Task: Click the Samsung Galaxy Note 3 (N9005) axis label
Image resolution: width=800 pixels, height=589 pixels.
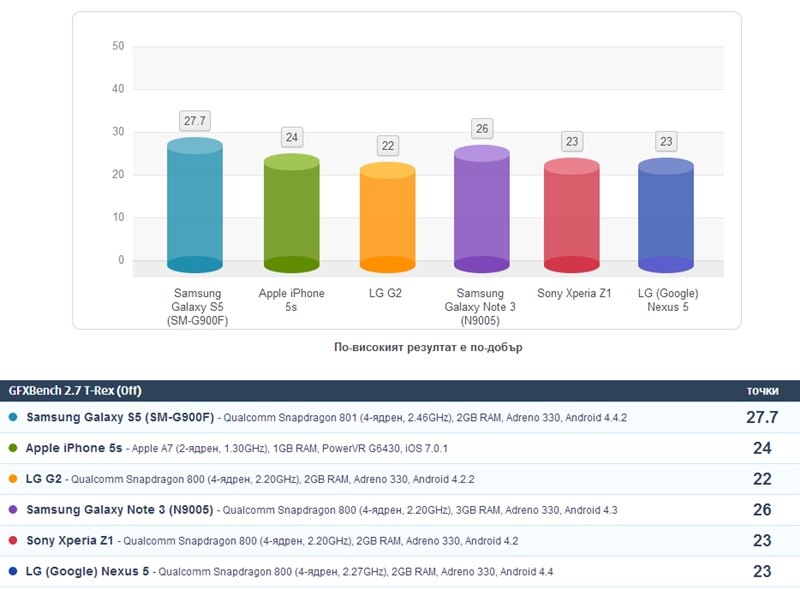Action: (480, 307)
